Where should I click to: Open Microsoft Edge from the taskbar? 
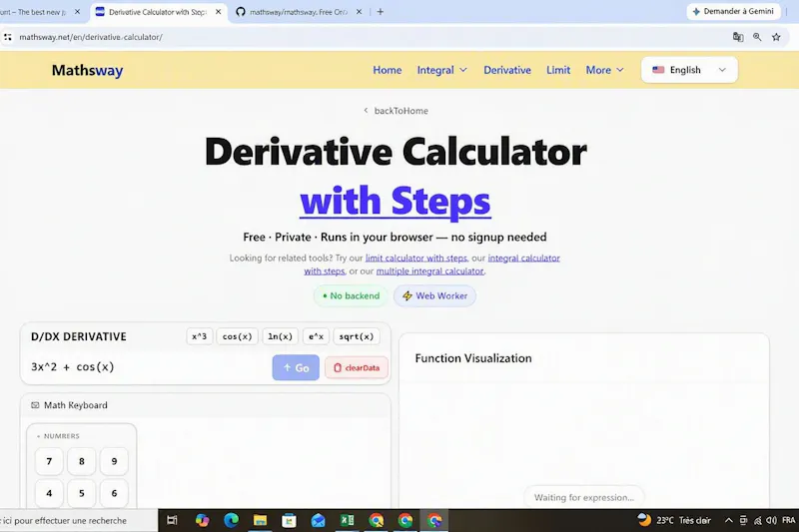coord(231,520)
